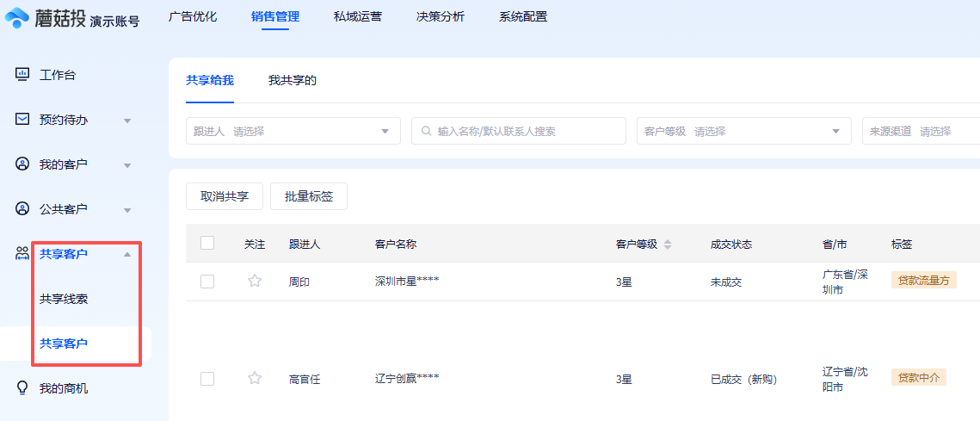Expand the 公共客户 menu arrow
This screenshot has width=980, height=421.
coord(127,210)
